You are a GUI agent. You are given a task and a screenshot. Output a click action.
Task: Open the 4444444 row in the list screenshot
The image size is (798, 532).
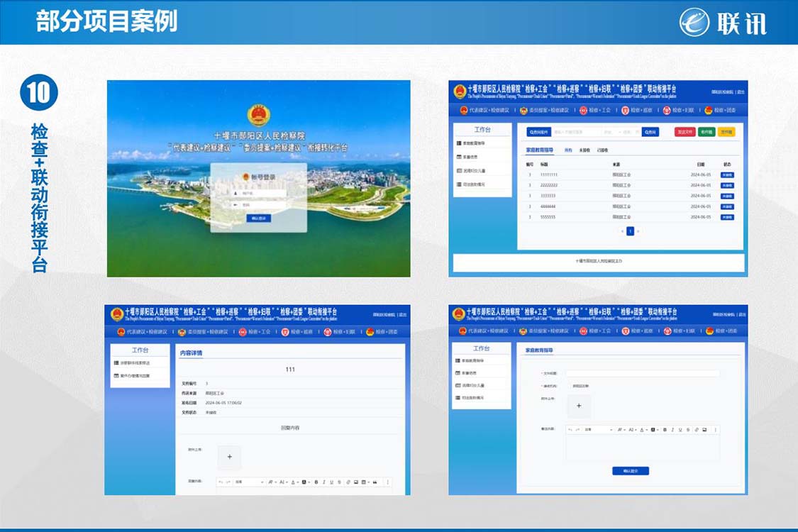pyautogui.click(x=630, y=206)
